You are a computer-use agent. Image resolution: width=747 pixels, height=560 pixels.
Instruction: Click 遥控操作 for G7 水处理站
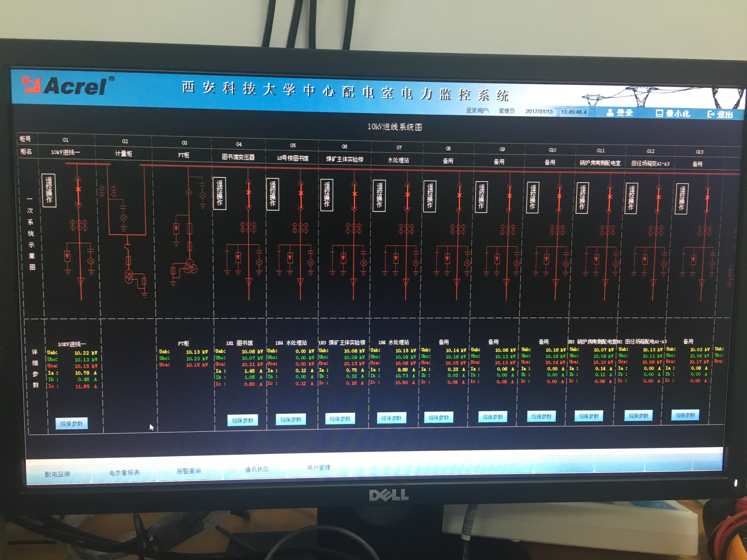[x=379, y=196]
